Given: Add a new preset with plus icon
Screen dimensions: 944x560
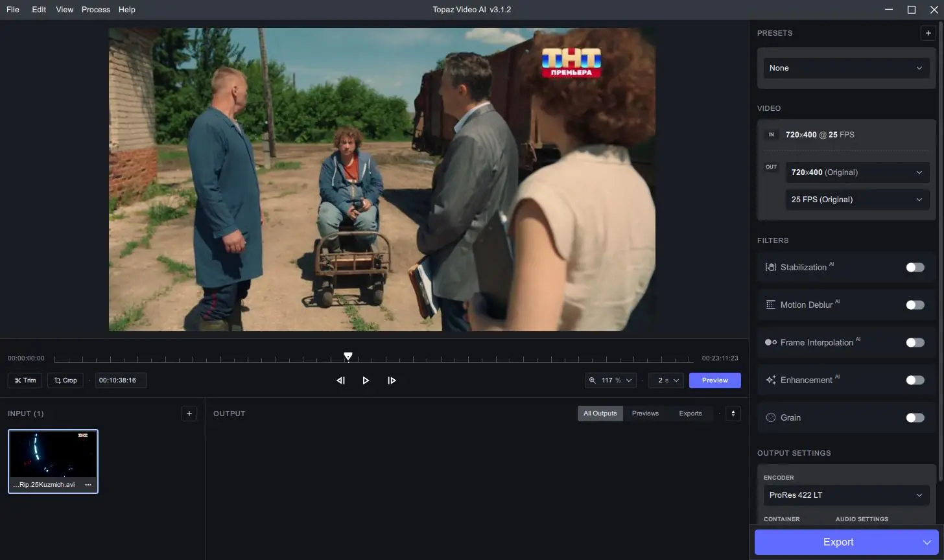Looking at the screenshot, I should pos(928,33).
